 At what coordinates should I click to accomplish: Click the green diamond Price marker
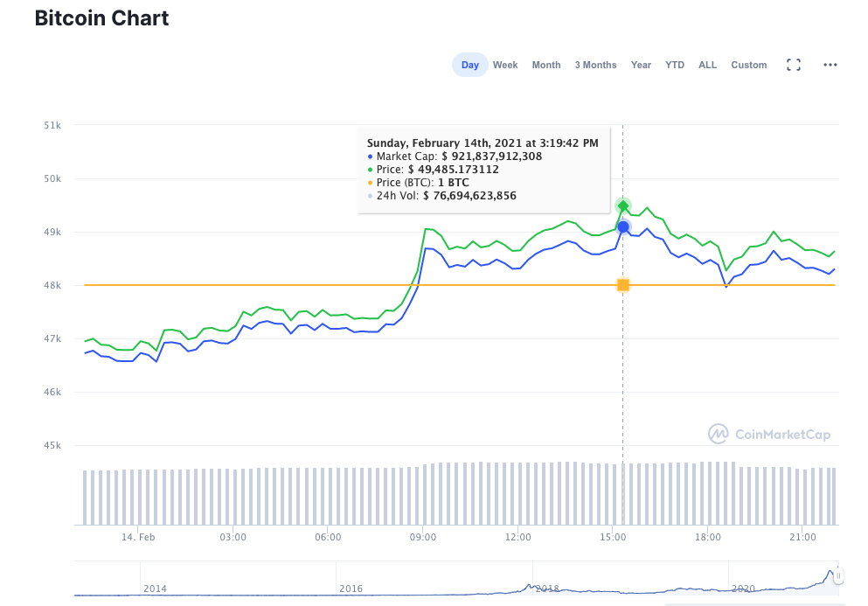point(623,206)
